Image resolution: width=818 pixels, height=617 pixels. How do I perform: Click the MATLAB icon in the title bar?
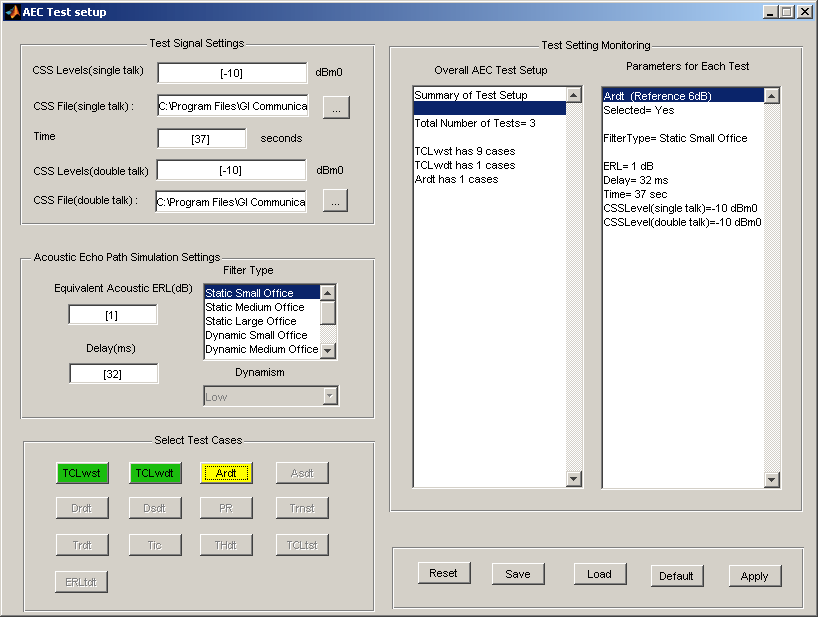tap(13, 11)
